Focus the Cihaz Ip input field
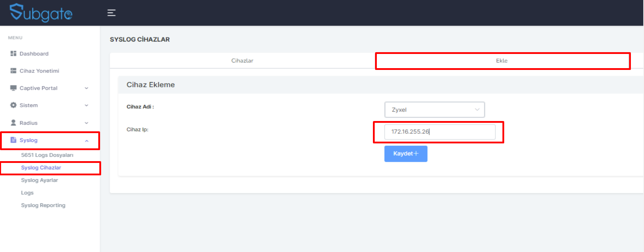 click(x=440, y=132)
